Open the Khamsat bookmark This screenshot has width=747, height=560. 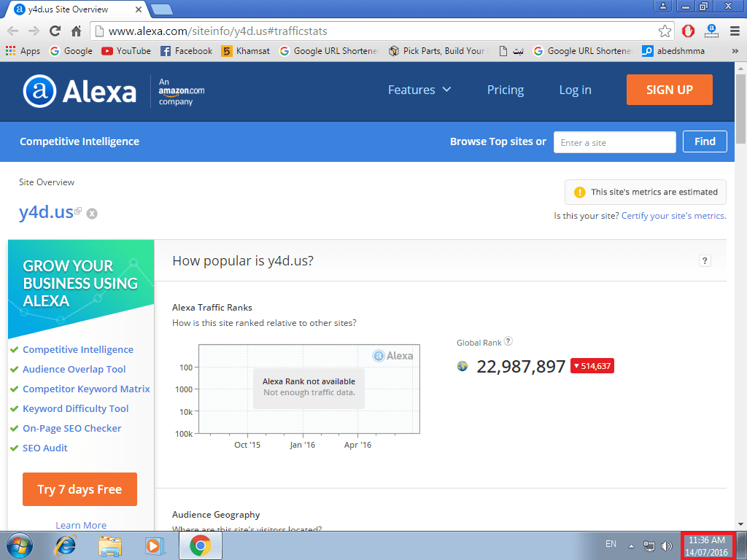(246, 51)
